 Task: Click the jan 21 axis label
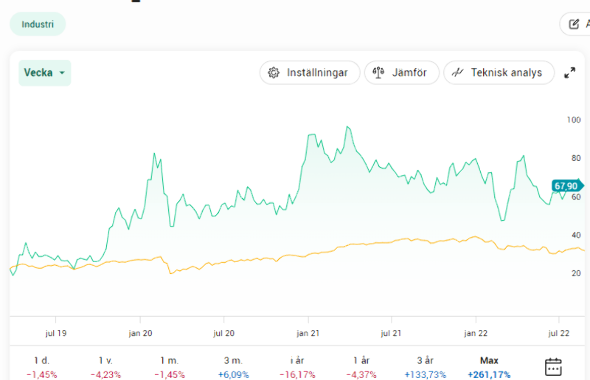[308, 333]
